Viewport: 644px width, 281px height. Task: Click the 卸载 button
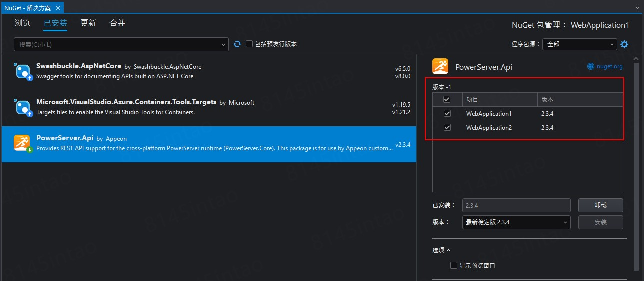[601, 205]
